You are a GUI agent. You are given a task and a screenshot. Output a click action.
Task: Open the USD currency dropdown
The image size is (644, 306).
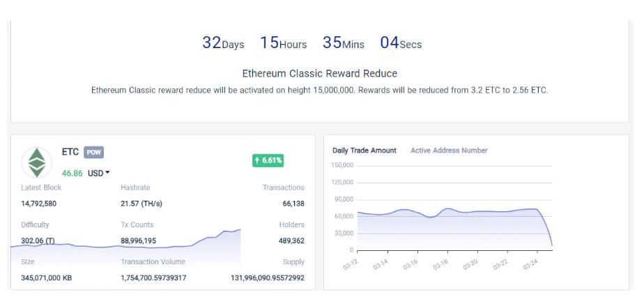(99, 173)
